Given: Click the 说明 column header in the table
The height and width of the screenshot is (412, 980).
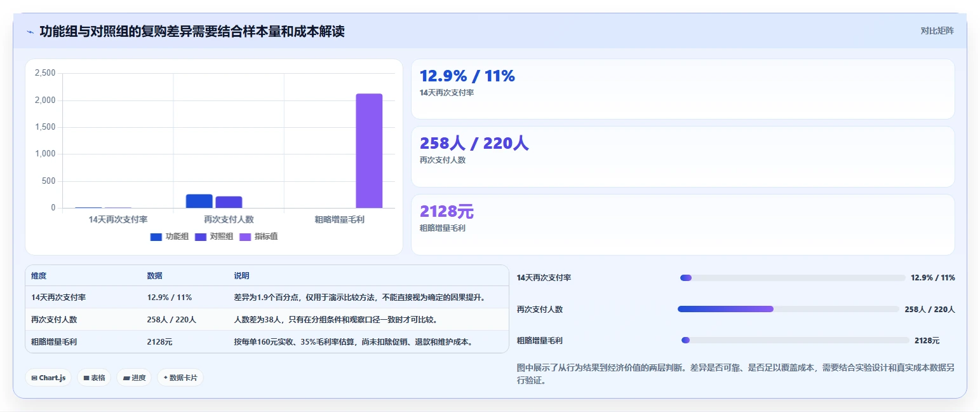Looking at the screenshot, I should [x=241, y=276].
